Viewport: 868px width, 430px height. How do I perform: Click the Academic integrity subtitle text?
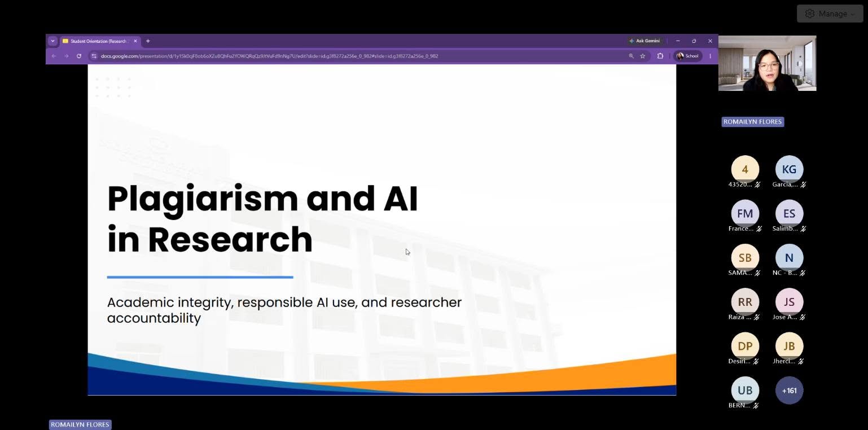(284, 310)
